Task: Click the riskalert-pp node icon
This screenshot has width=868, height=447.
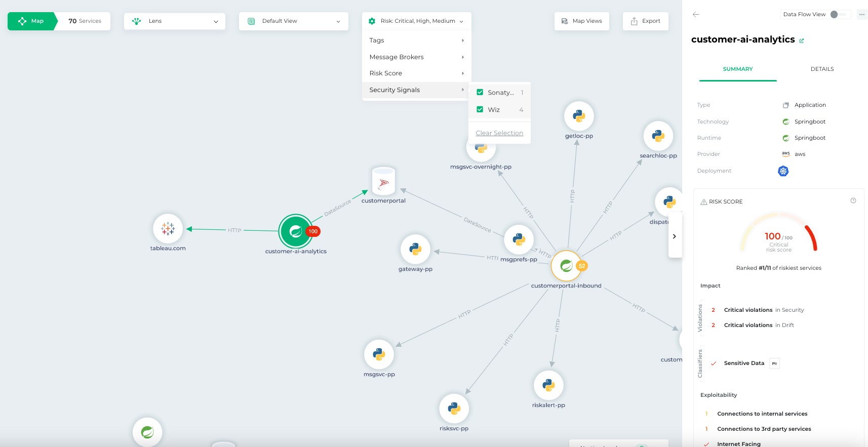Action: point(548,385)
